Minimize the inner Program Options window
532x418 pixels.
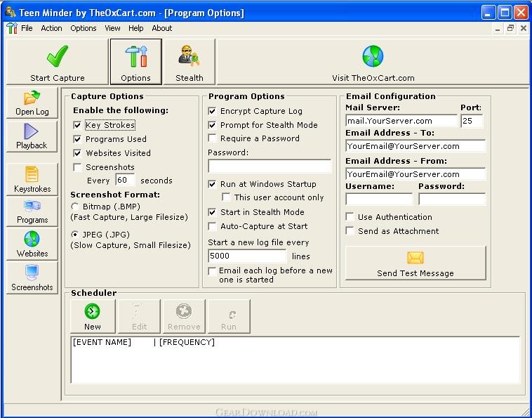498,29
